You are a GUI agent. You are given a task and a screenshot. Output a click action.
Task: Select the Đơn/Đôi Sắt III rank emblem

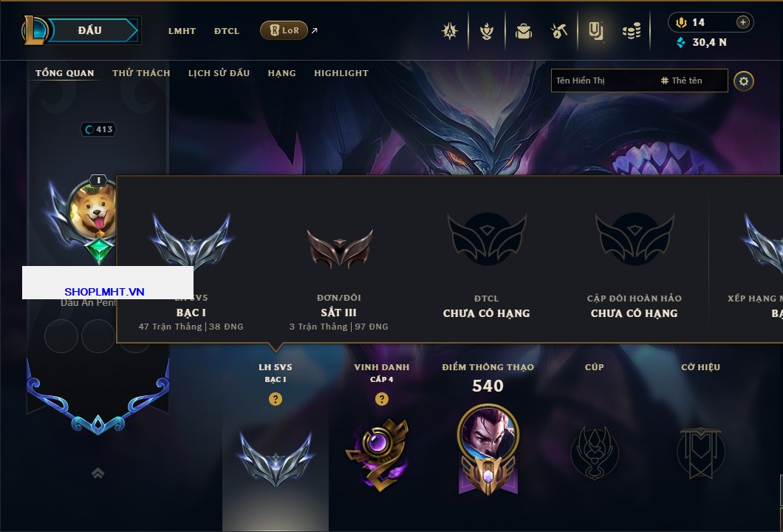340,248
